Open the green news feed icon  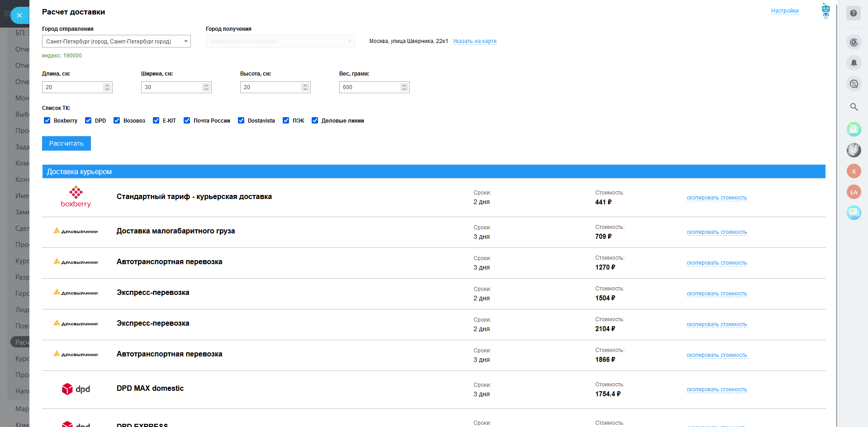(854, 129)
